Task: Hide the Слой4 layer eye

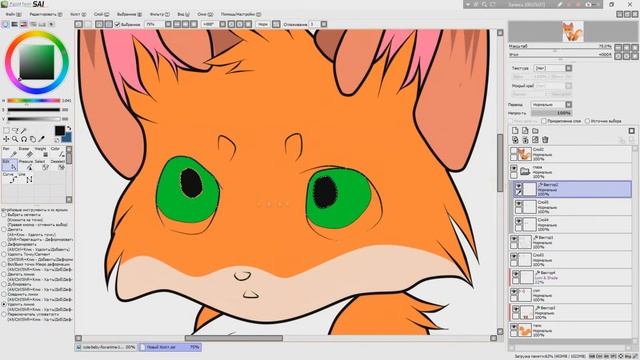Action: (x=519, y=221)
